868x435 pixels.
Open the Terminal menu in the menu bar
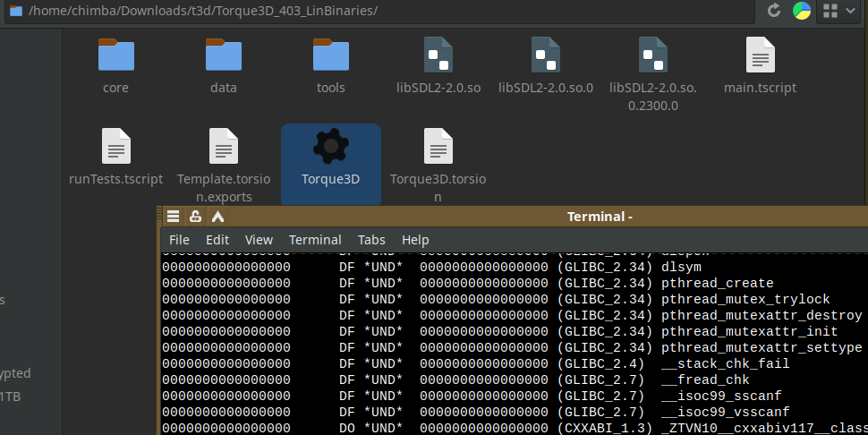pyautogui.click(x=315, y=240)
